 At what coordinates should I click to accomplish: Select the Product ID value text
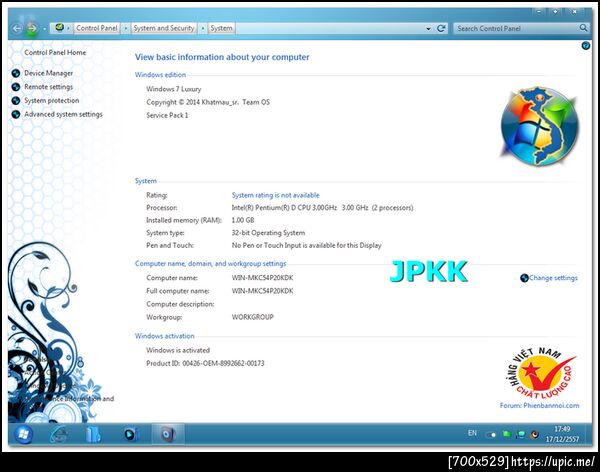point(223,363)
